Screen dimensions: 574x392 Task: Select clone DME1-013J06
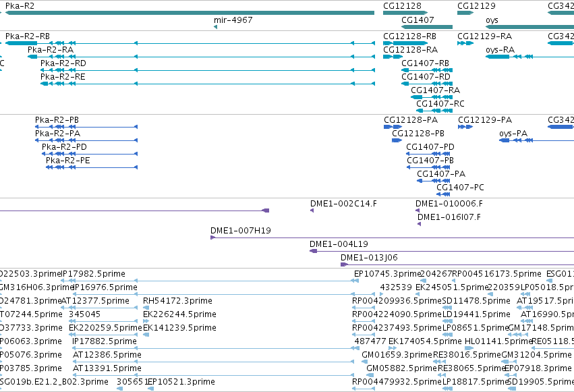[370, 258]
